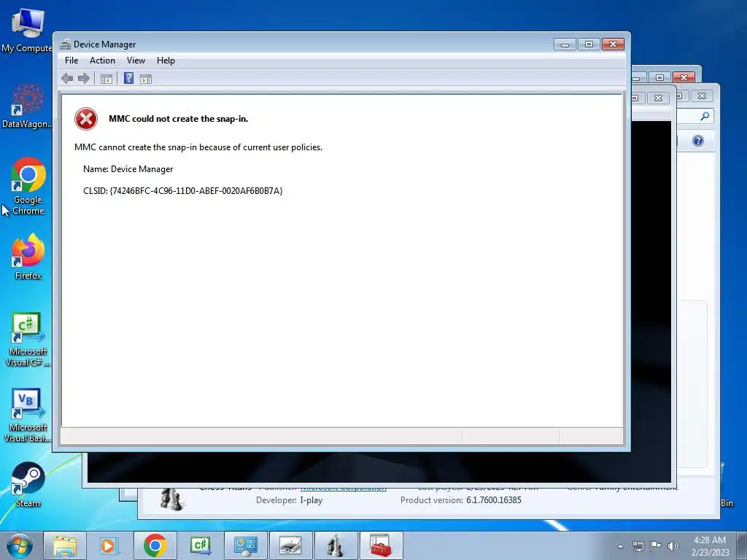Close the Device Manager window

point(613,44)
